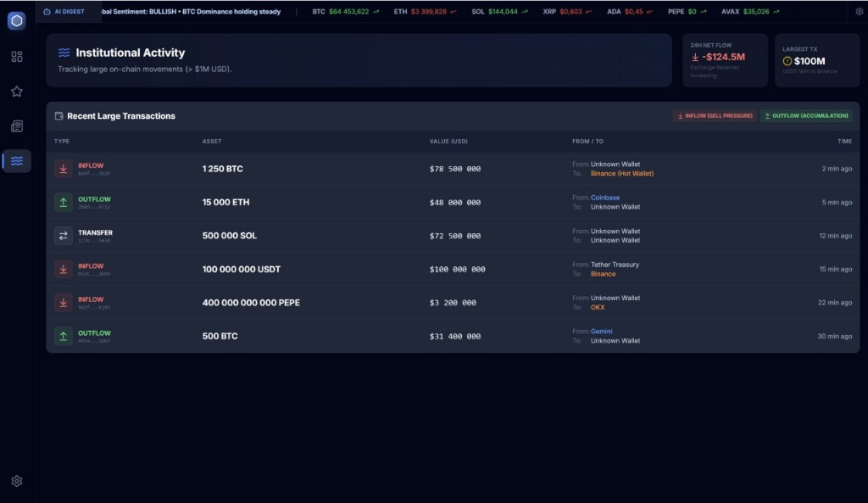The width and height of the screenshot is (868, 503).
Task: Toggle the Outflow (Accumulation) filter
Action: tap(805, 116)
